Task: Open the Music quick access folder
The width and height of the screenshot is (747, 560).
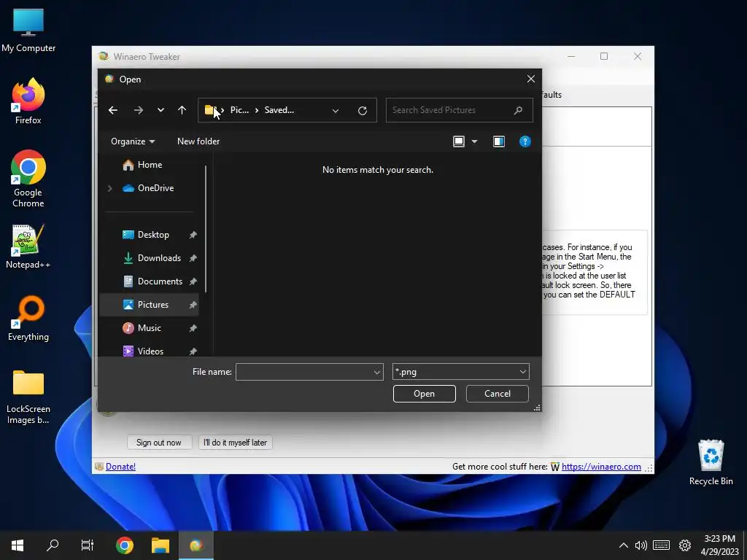Action: click(149, 328)
